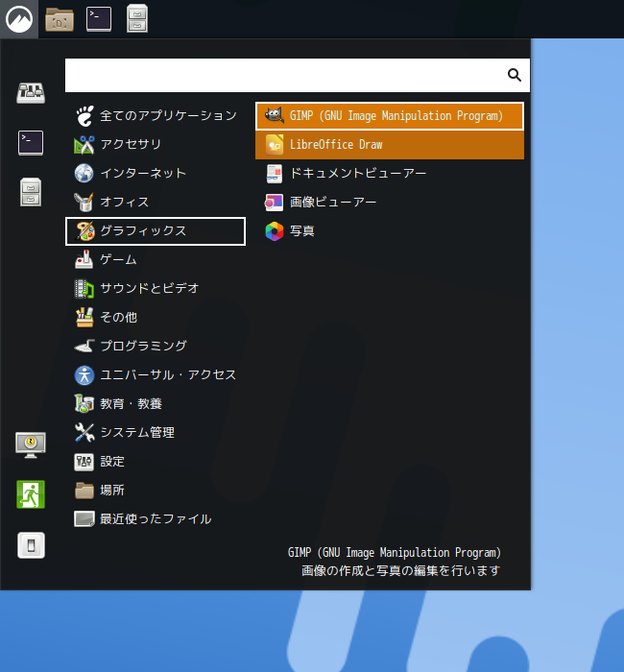The image size is (624, 672).
Task: Open the file cabinet icon in top panel
Action: click(x=137, y=19)
